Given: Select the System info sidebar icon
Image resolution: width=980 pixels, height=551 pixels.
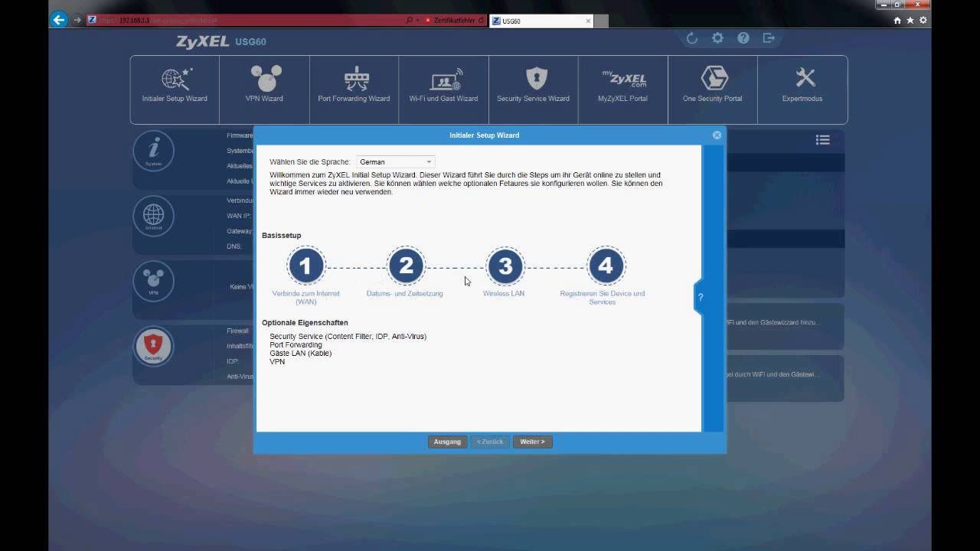Looking at the screenshot, I should (154, 151).
